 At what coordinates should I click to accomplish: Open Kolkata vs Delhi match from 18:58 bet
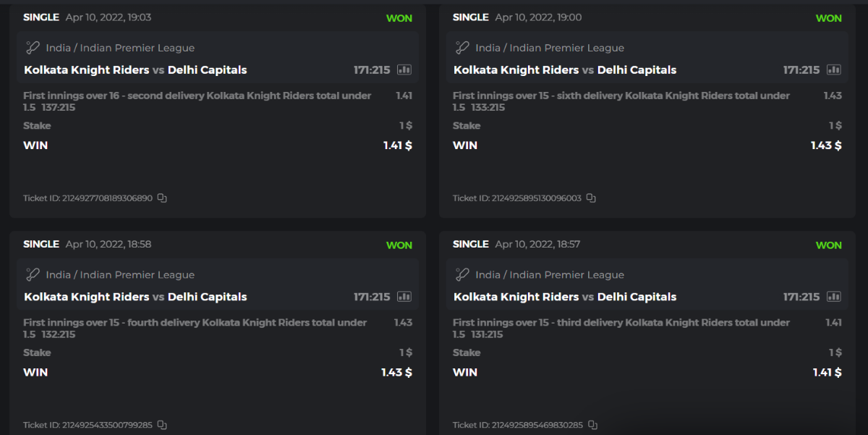tap(135, 297)
